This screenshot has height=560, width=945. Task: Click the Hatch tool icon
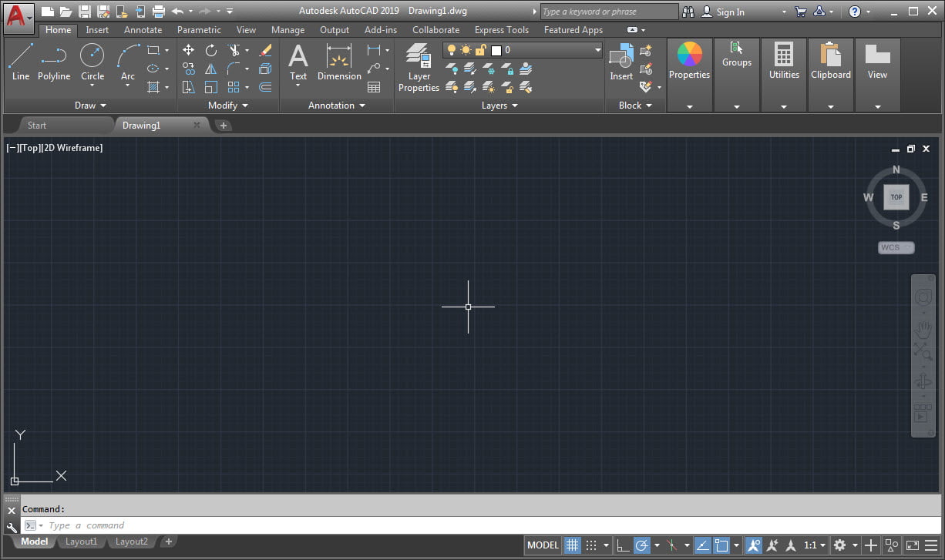tap(153, 87)
